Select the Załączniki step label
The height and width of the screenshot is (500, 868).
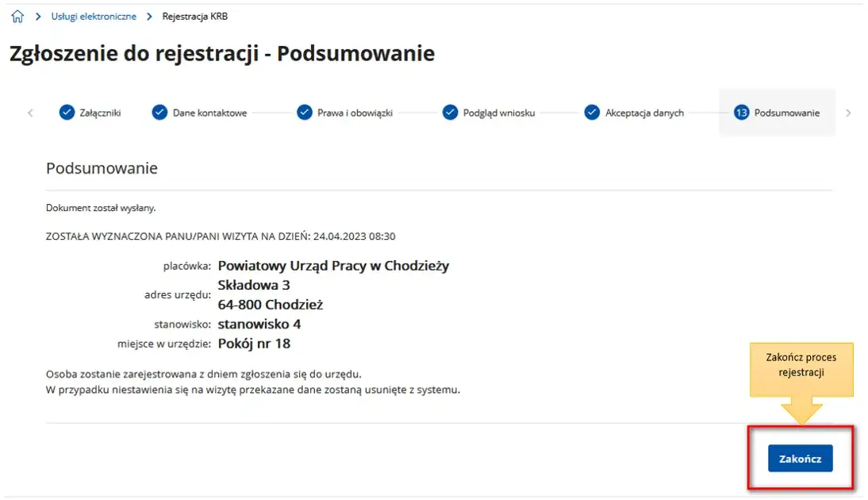[x=99, y=113]
